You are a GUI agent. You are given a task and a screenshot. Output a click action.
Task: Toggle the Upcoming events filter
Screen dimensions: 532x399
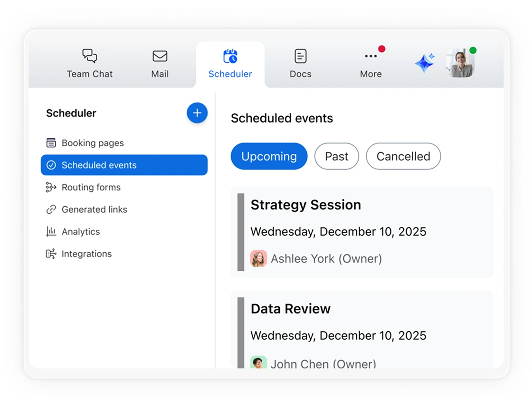coord(269,156)
